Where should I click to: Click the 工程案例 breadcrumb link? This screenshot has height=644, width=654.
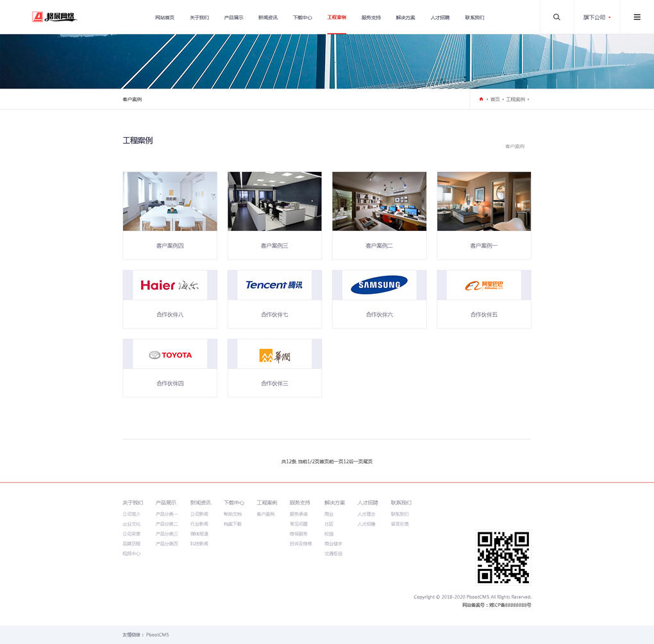click(x=515, y=99)
